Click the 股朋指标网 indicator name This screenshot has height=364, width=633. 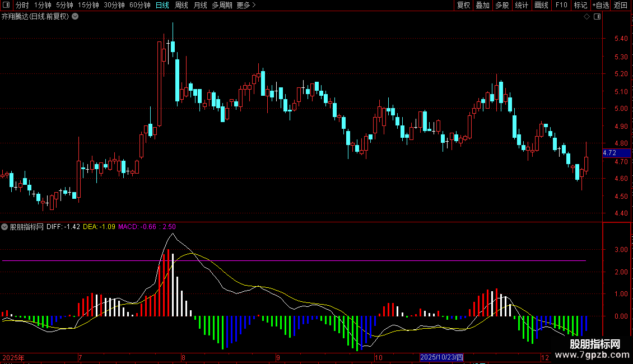click(27, 227)
